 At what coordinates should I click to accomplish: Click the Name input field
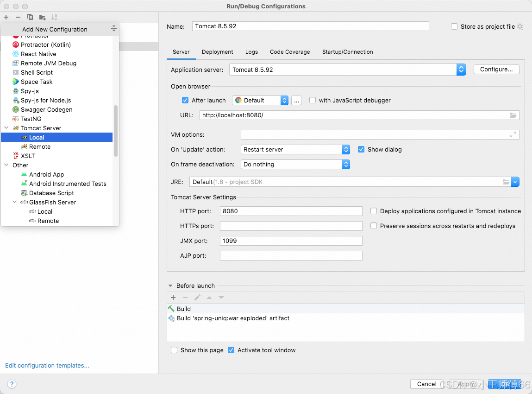310,26
